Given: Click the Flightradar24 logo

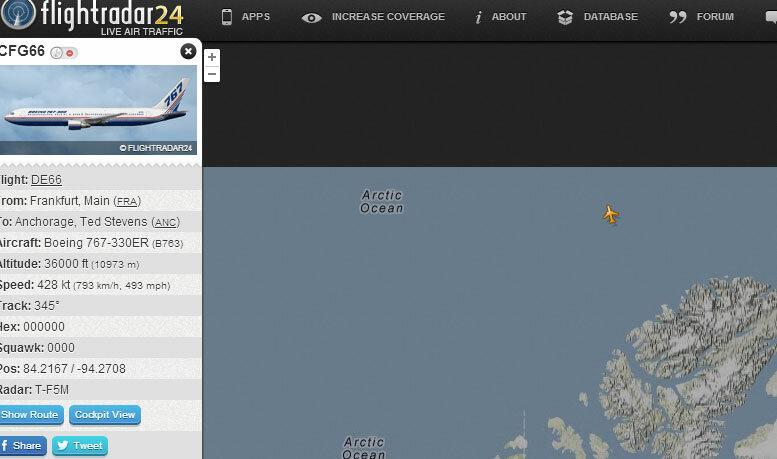Looking at the screenshot, I should pyautogui.click(x=92, y=17).
